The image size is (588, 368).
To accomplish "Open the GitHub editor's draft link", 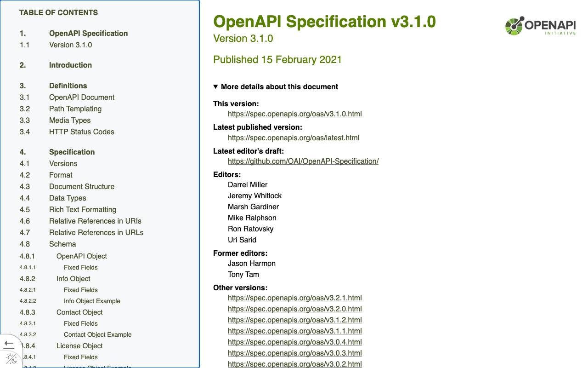I will (303, 161).
